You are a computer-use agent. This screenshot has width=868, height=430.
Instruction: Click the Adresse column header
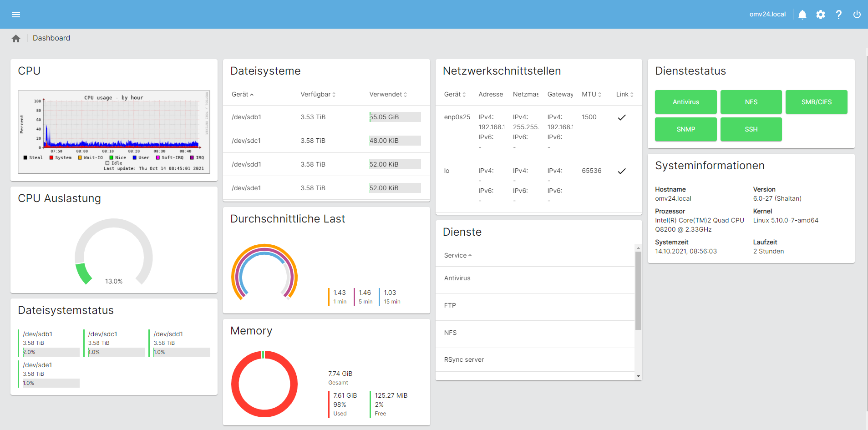click(491, 94)
